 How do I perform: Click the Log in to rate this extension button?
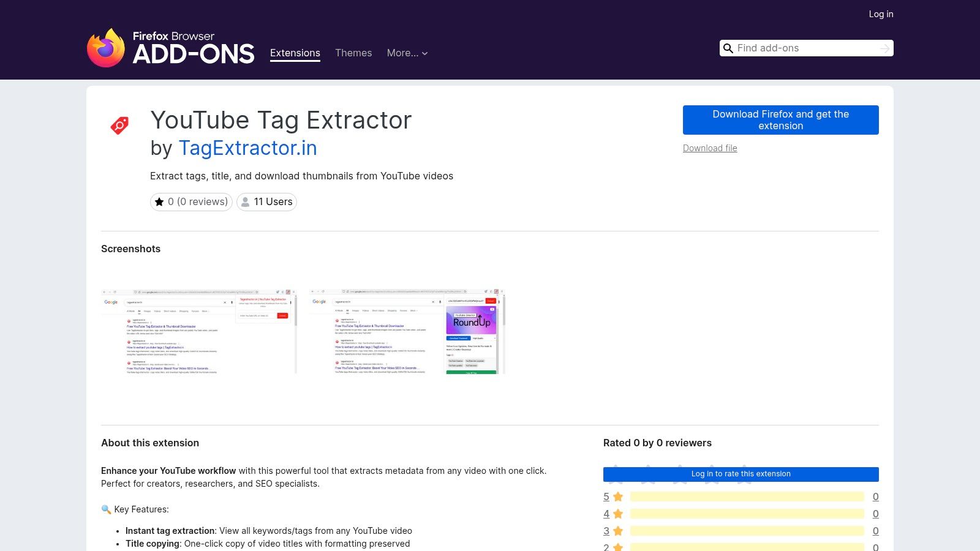[x=741, y=474]
